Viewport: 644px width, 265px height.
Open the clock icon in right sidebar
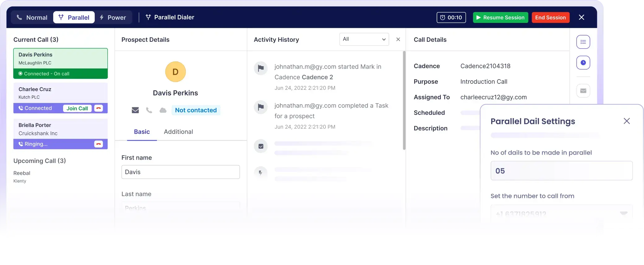(583, 63)
